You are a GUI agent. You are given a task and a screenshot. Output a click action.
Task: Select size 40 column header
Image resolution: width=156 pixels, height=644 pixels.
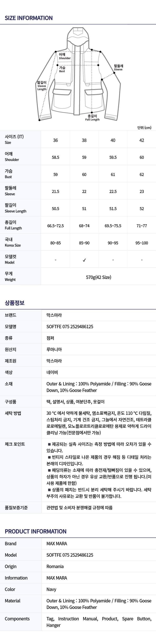pyautogui.click(x=113, y=140)
